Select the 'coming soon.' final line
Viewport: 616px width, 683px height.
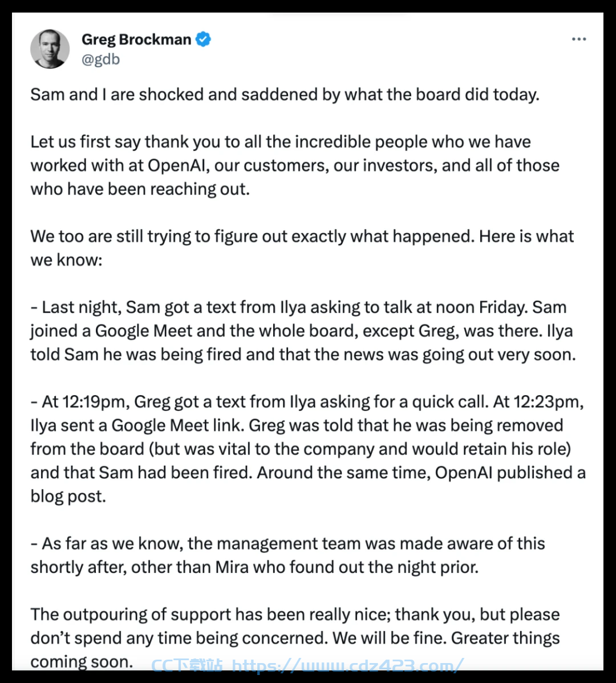coord(82,662)
